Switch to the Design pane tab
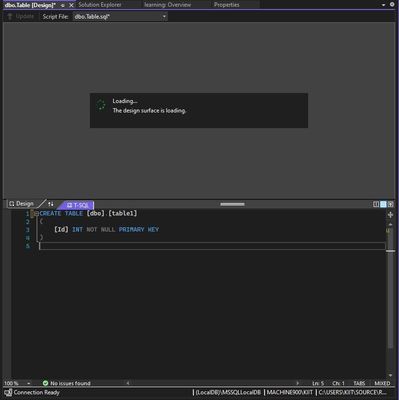Image resolution: width=399 pixels, height=400 pixels. 21,204
